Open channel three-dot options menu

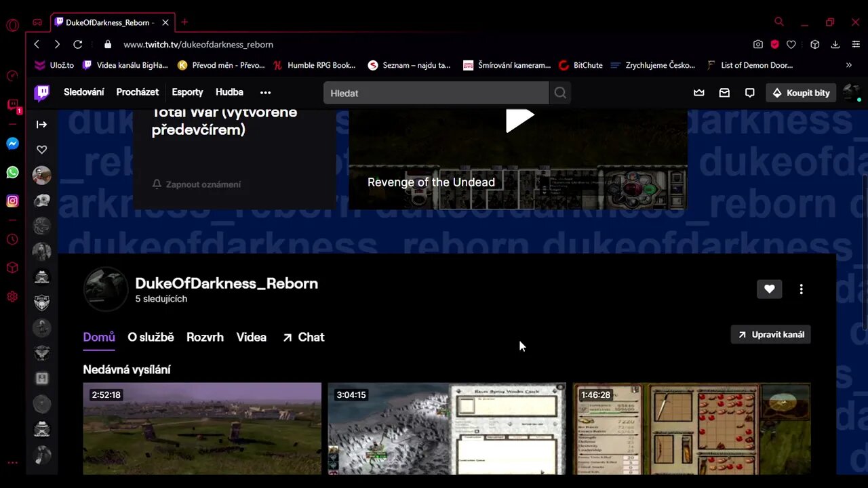(x=801, y=289)
